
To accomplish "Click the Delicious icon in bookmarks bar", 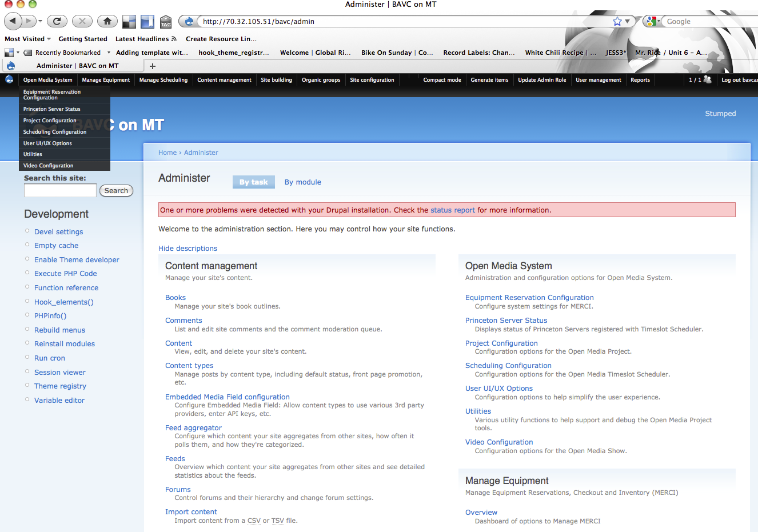I will [x=9, y=53].
